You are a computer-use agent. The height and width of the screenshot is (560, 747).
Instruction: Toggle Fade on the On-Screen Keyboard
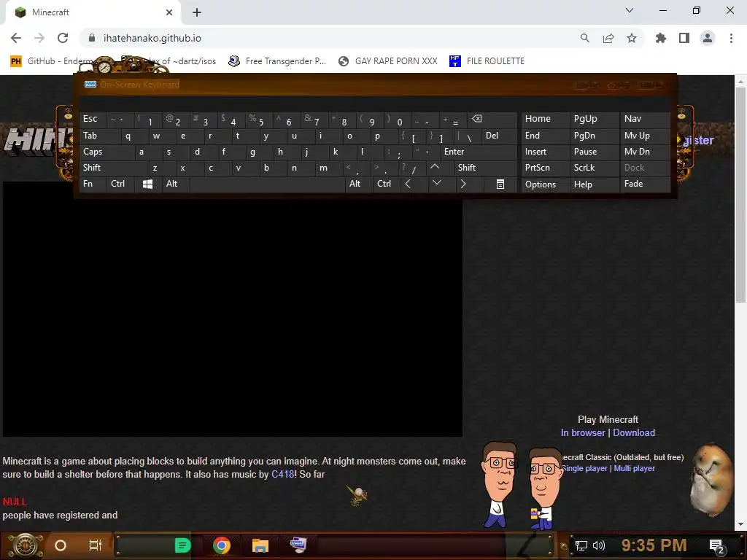pyautogui.click(x=645, y=184)
